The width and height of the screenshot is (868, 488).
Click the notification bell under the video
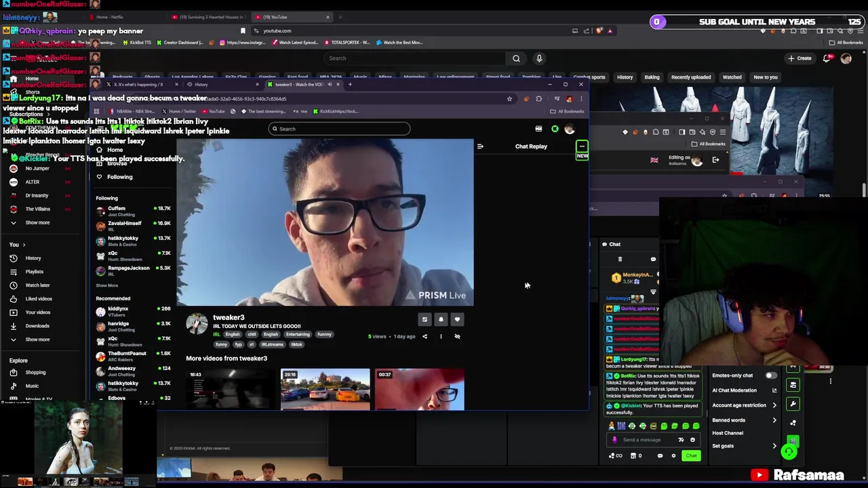(x=441, y=319)
